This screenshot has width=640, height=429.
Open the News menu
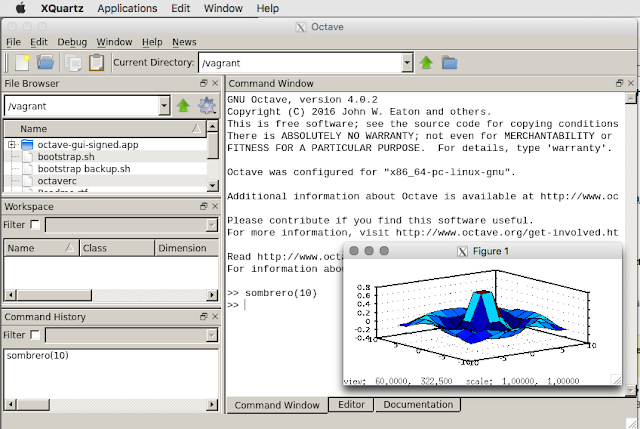click(x=184, y=42)
